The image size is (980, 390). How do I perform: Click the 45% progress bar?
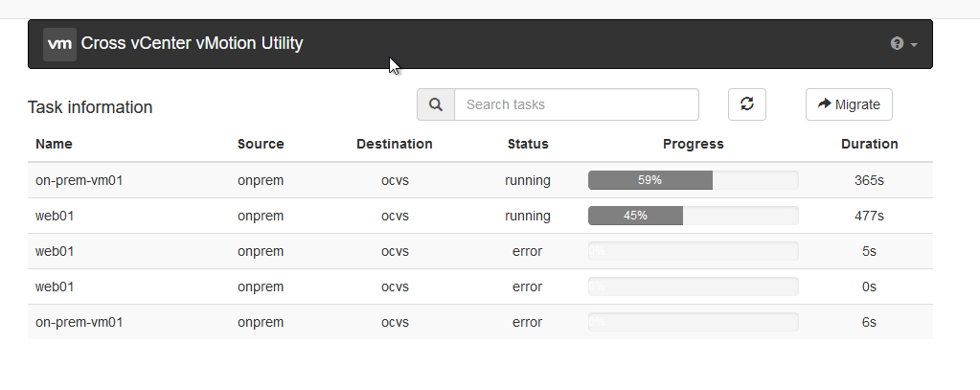[694, 216]
